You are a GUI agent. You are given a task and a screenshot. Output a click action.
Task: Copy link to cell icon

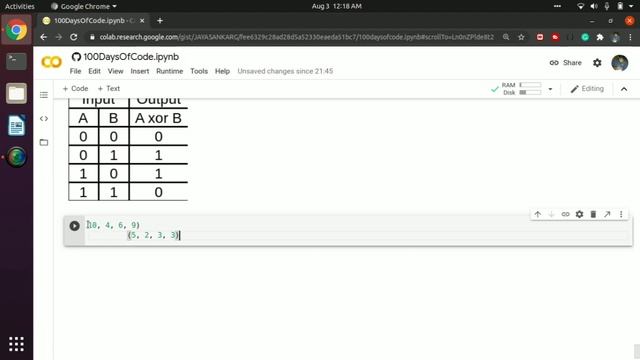tap(565, 214)
